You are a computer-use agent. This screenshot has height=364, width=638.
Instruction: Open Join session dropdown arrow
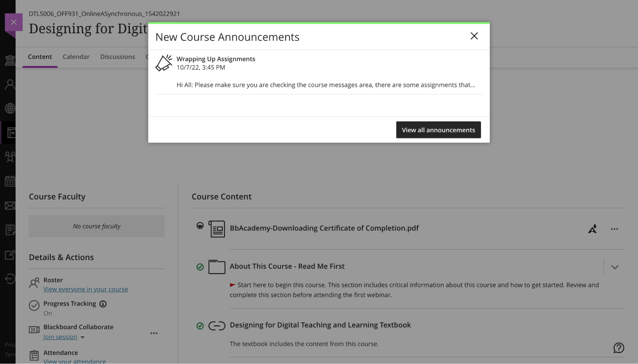click(82, 337)
